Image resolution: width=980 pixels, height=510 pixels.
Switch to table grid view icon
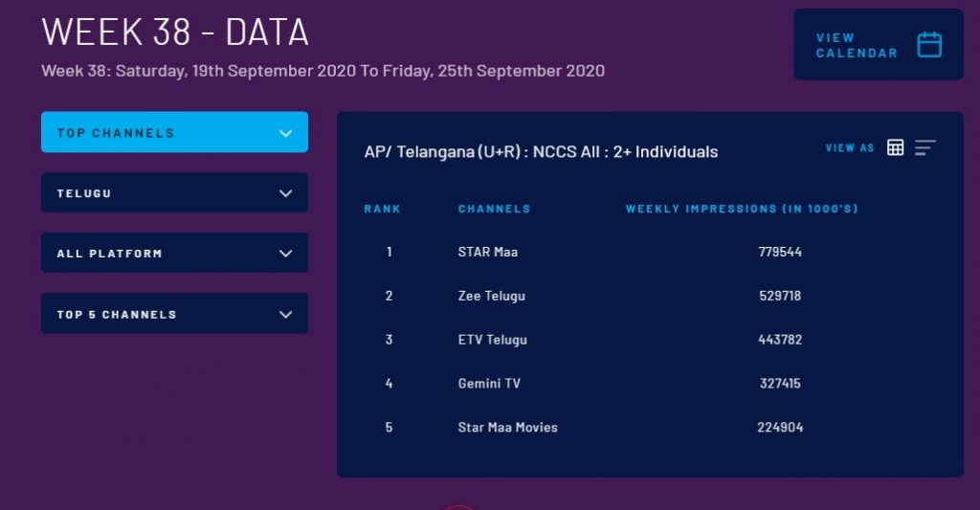(896, 147)
